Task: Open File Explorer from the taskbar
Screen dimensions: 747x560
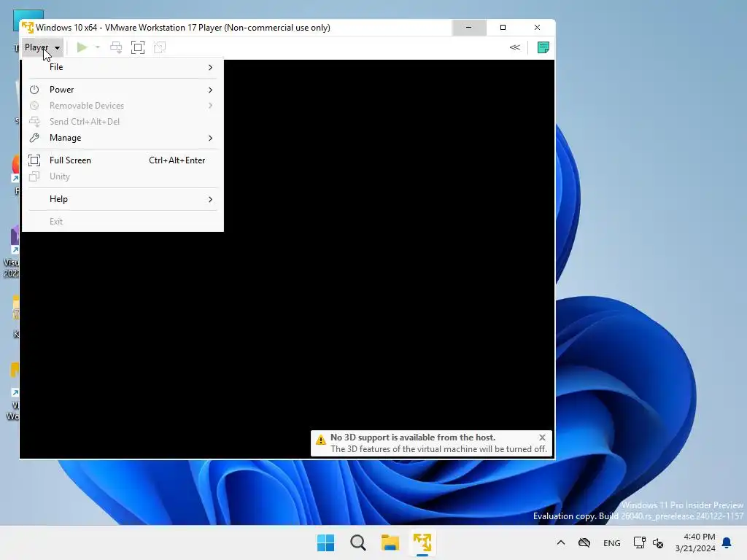Action: pyautogui.click(x=390, y=542)
